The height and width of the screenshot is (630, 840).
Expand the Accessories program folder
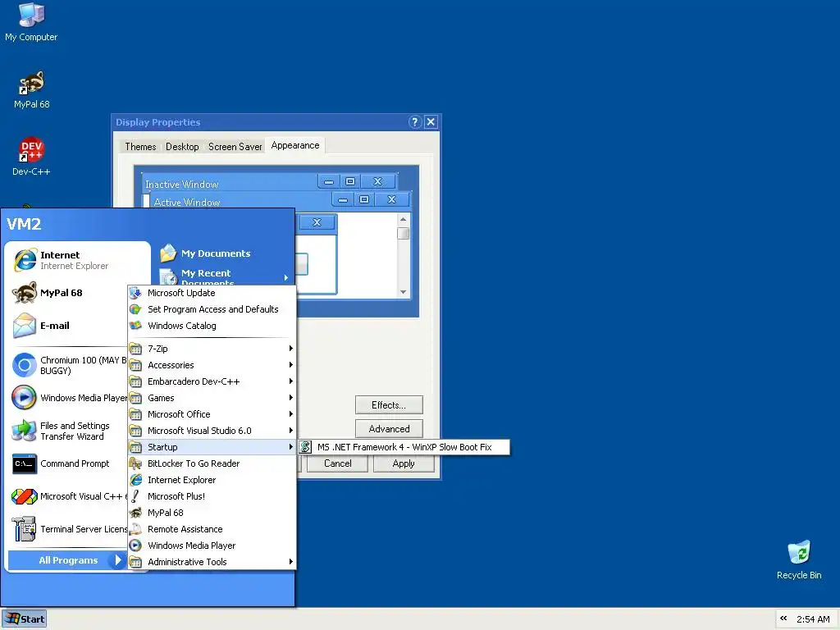click(212, 365)
